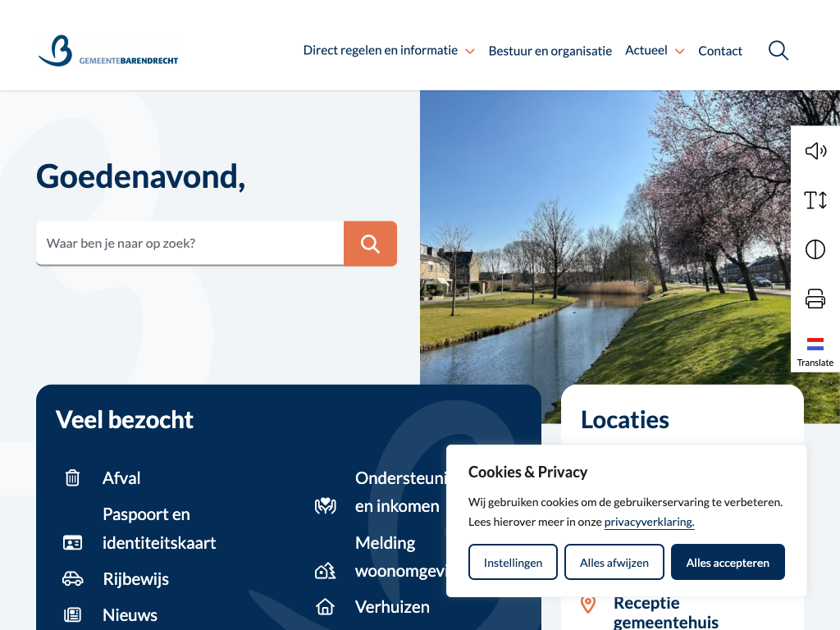Open the privacyverklaring link

648,523
